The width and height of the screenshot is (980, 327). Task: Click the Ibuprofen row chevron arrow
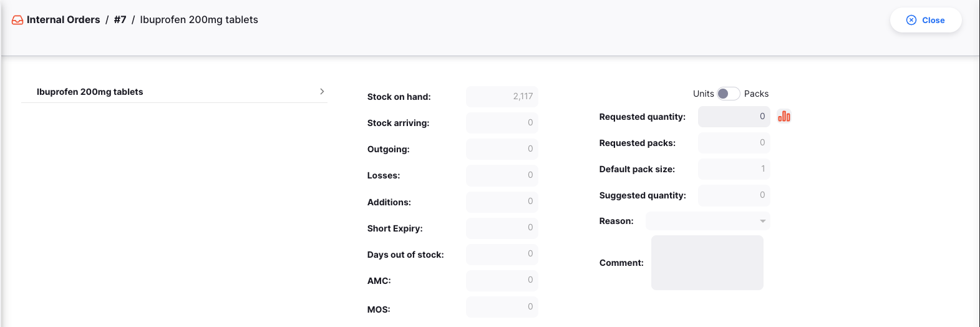click(x=322, y=91)
